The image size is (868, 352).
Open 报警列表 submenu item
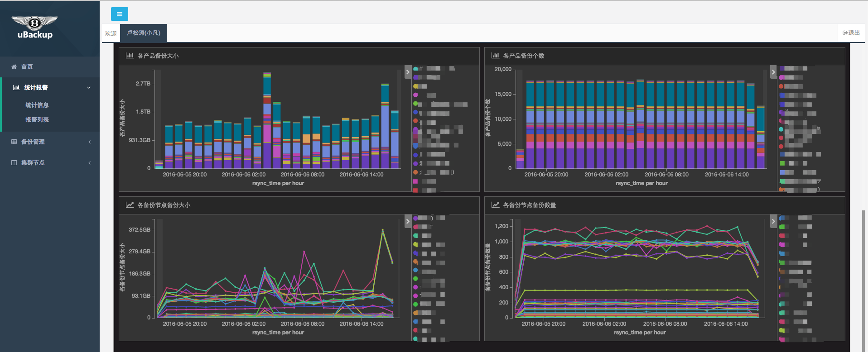[x=37, y=119]
